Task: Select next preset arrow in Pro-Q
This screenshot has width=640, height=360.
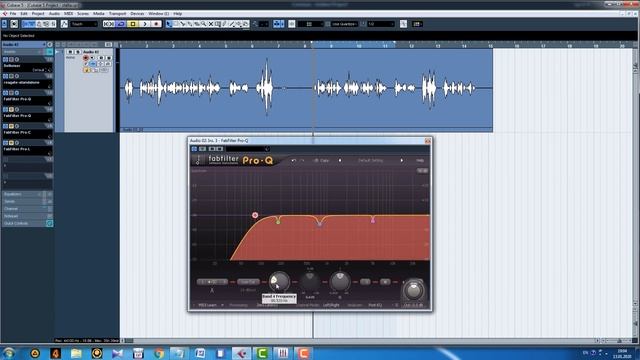Action: pyautogui.click(x=402, y=160)
